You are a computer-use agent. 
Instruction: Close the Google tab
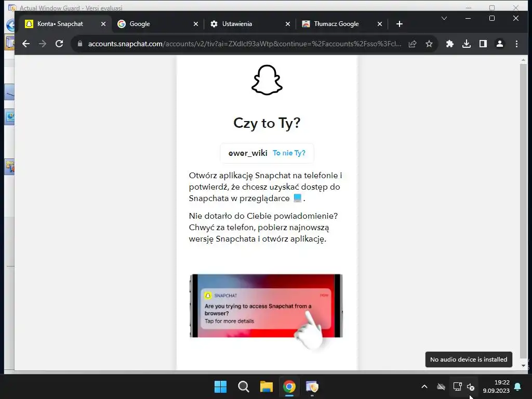tap(196, 24)
